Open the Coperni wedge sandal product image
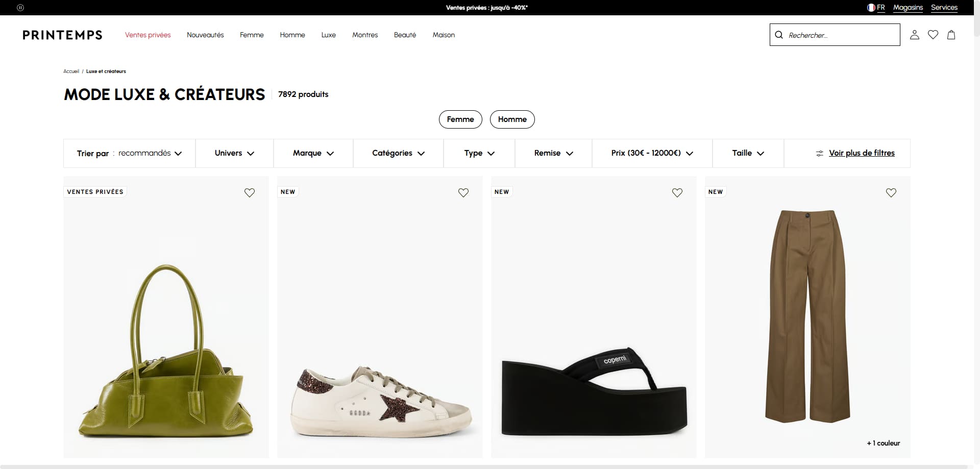Viewport: 980px width, 469px height. point(594,317)
